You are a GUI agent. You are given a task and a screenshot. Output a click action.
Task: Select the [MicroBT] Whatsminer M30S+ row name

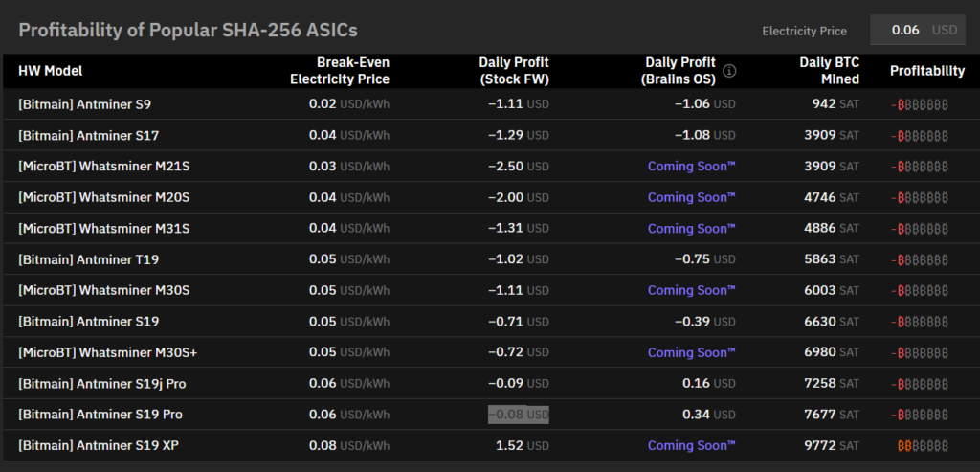[108, 352]
